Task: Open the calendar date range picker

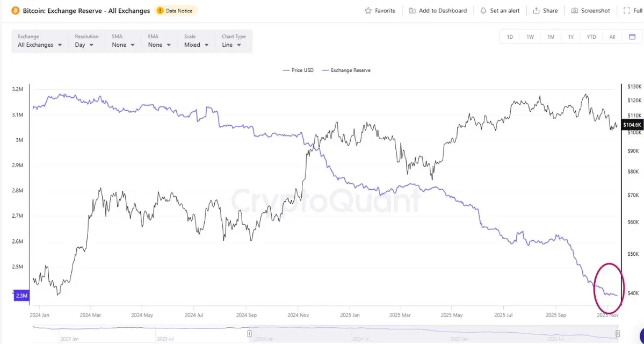Action: click(632, 37)
